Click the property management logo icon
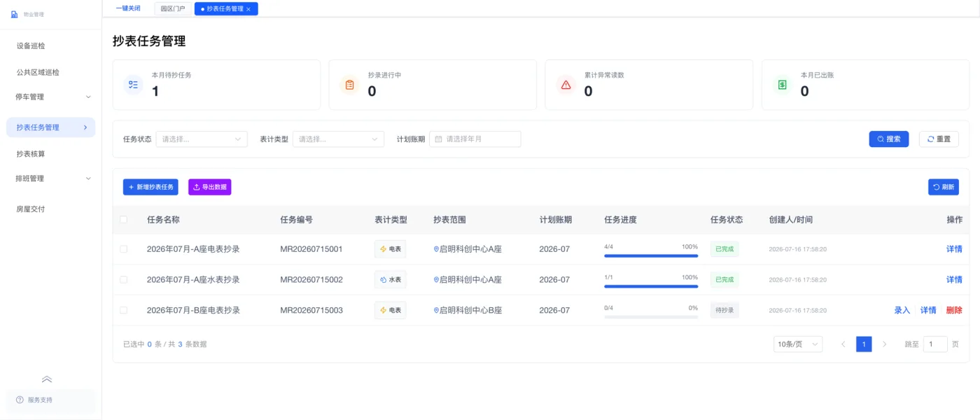Image resolution: width=980 pixels, height=420 pixels. pos(14,14)
